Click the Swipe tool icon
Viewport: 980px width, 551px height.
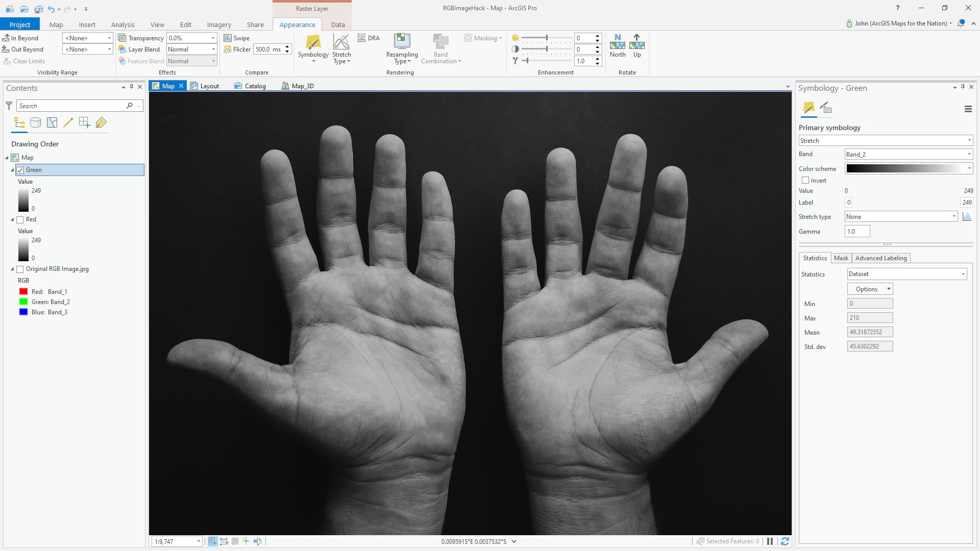pos(228,38)
